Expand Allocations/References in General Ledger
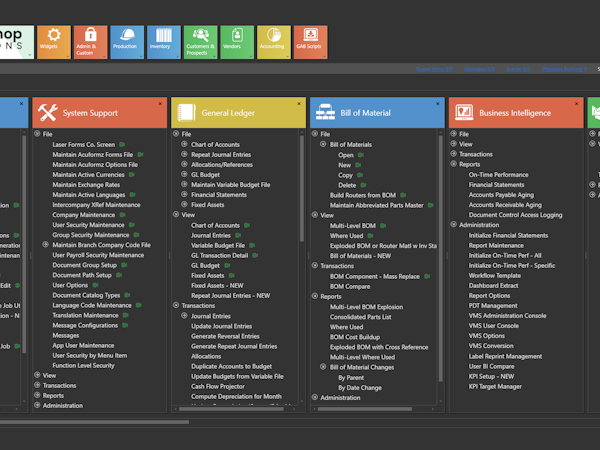The image size is (600, 450). coord(184,164)
